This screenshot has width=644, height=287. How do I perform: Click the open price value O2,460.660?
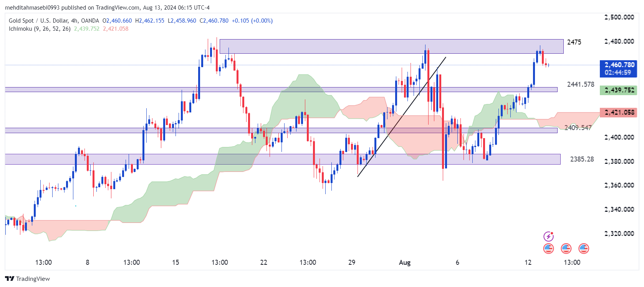coord(117,21)
